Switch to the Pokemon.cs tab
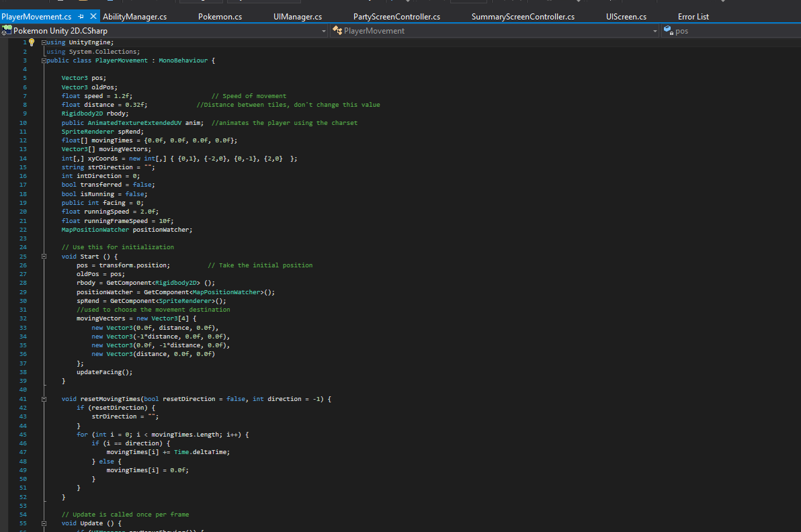The width and height of the screenshot is (801, 532). [220, 16]
